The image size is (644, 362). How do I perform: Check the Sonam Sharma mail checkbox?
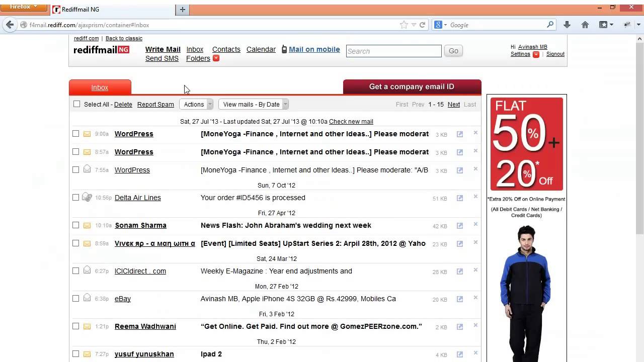(x=75, y=225)
